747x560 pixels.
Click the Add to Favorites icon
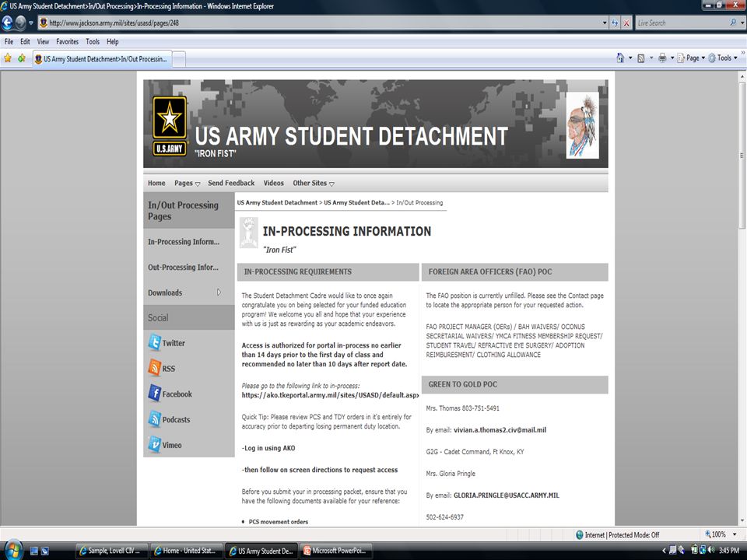[x=22, y=58]
